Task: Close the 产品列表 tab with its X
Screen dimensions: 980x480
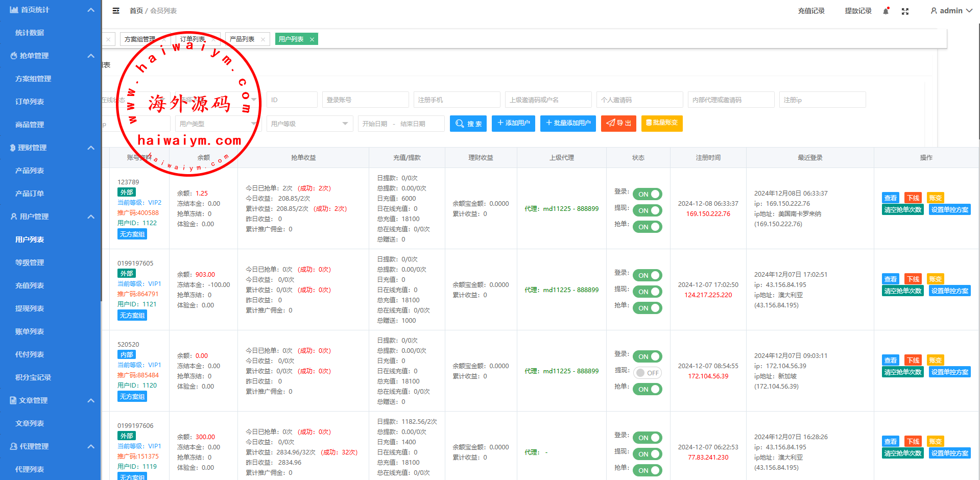Action: (x=263, y=39)
